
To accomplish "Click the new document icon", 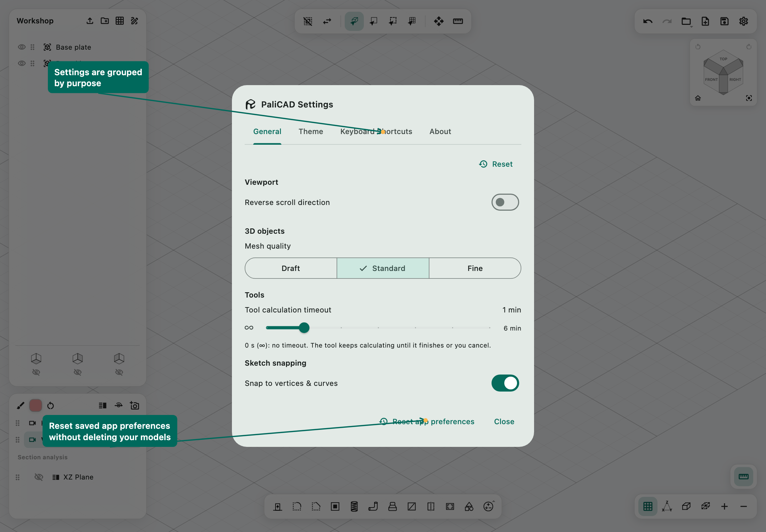I will click(x=705, y=21).
